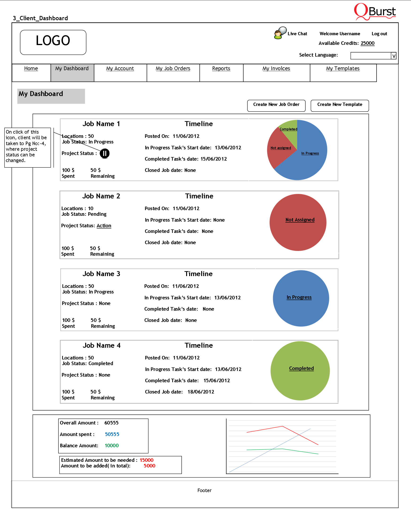Click the LOGO placeholder box
The width and height of the screenshot is (411, 532).
pyautogui.click(x=53, y=42)
